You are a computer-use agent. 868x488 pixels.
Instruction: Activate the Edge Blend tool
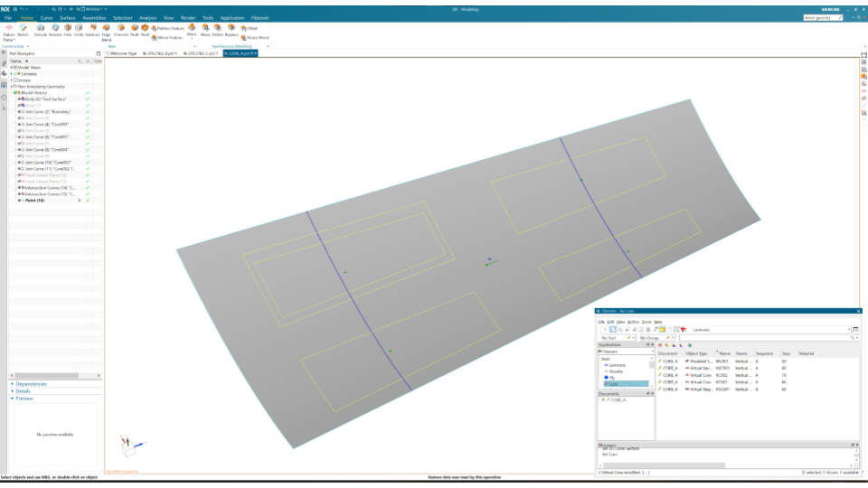(107, 30)
